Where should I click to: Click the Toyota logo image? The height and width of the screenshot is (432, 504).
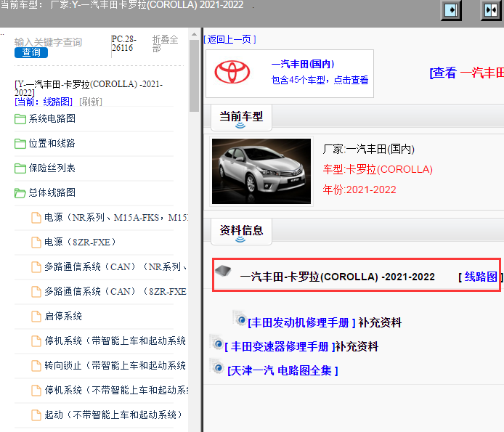[232, 73]
